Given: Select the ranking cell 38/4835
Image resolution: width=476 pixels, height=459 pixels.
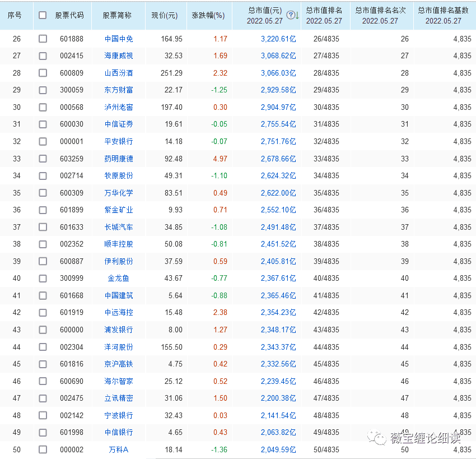Looking at the screenshot, I should (x=326, y=244).
